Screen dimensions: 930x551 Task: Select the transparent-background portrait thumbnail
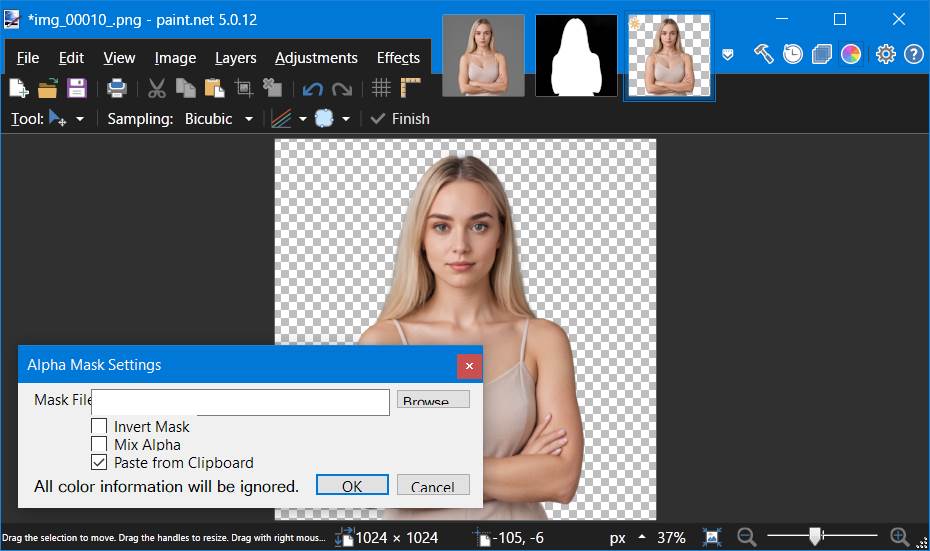coord(669,56)
